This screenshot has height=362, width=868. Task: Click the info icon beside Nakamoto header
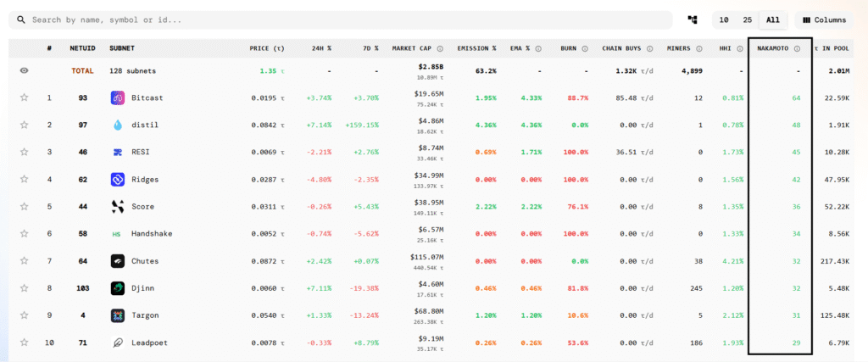coord(797,48)
